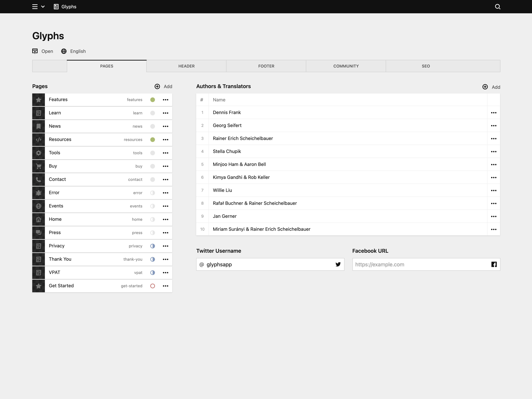Click the Home page house icon
532x399 pixels.
(38, 219)
